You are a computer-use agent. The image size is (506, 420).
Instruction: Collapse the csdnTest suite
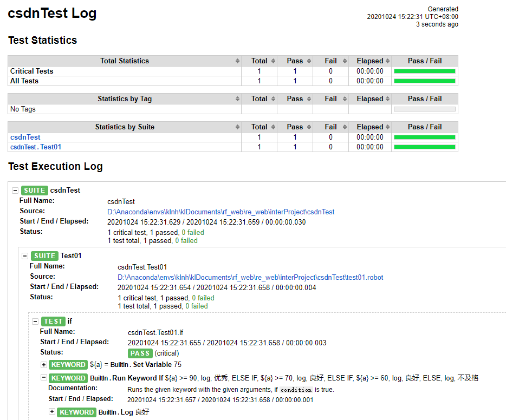pos(15,191)
